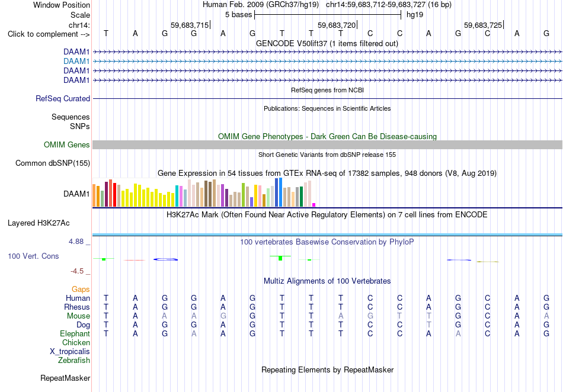The width and height of the screenshot is (563, 392).
Task: Click the OMIM Genes track label
Action: pos(67,145)
